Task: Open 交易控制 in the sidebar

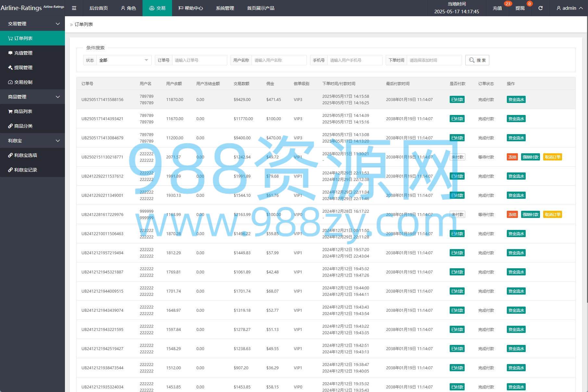Action: click(x=32, y=82)
